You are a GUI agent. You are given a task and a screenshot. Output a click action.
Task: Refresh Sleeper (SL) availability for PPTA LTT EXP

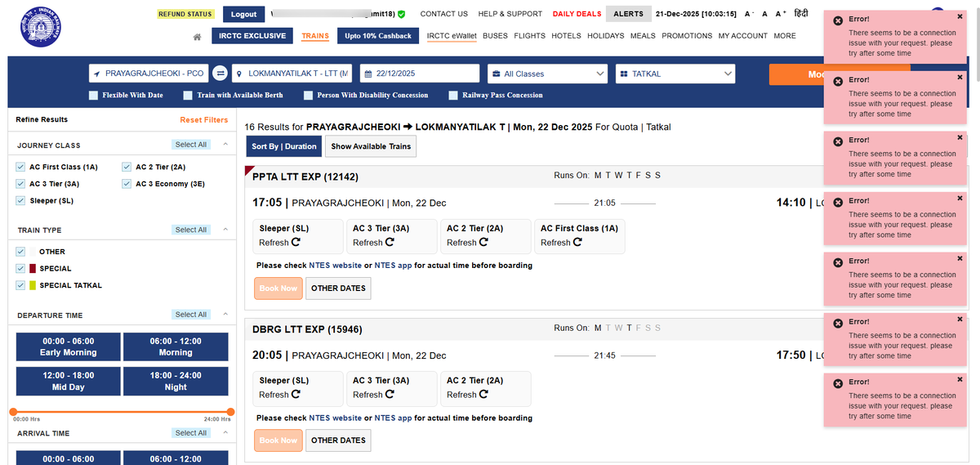click(x=296, y=243)
